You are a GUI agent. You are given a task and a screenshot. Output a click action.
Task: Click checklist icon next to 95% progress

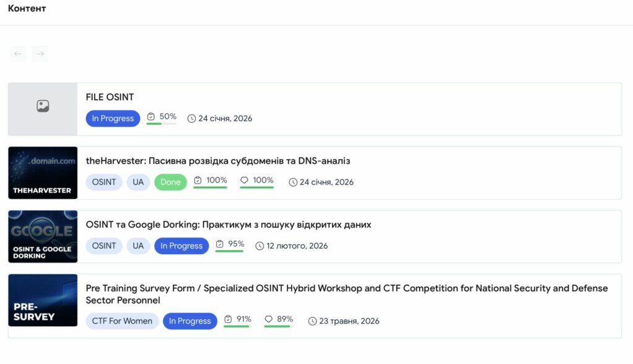point(219,244)
